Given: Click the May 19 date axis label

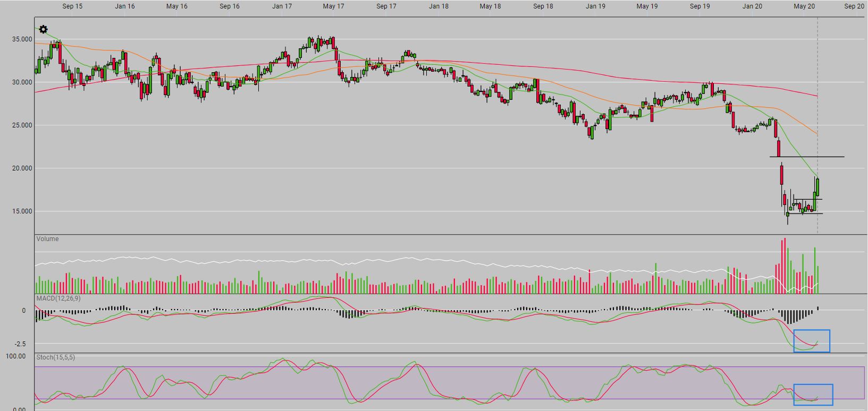Looking at the screenshot, I should coord(647,6).
